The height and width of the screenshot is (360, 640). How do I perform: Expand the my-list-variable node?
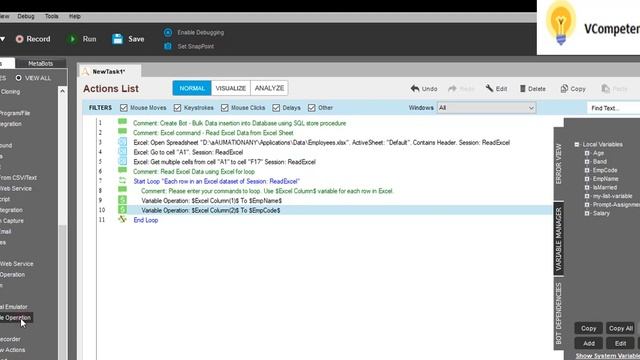(587, 196)
